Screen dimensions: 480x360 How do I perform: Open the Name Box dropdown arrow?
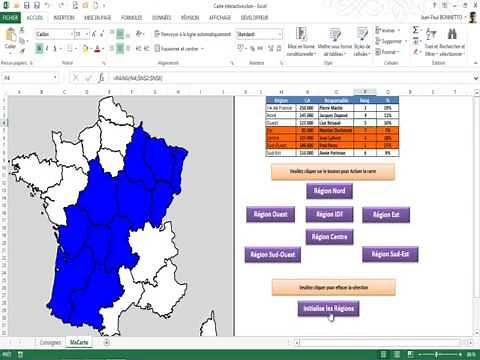tap(55, 78)
